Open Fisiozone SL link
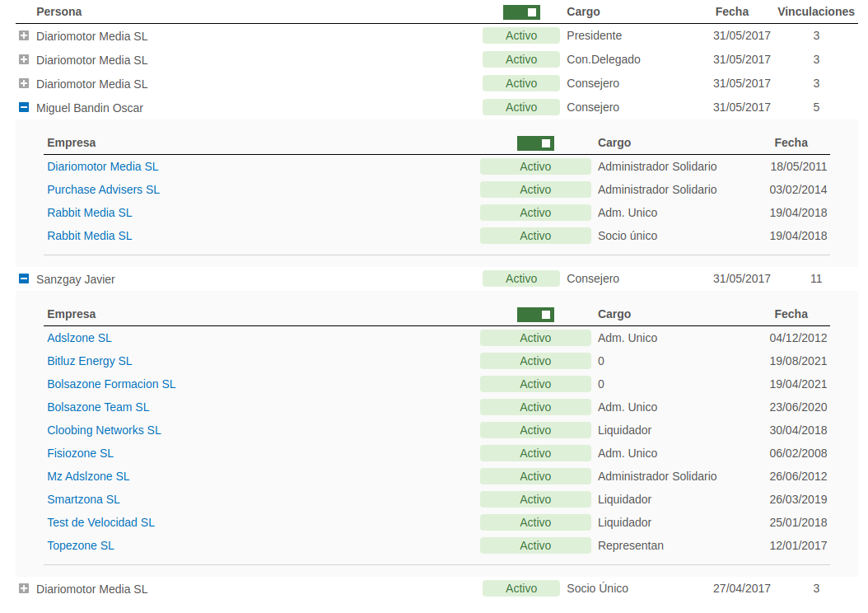The height and width of the screenshot is (613, 868). (80, 453)
